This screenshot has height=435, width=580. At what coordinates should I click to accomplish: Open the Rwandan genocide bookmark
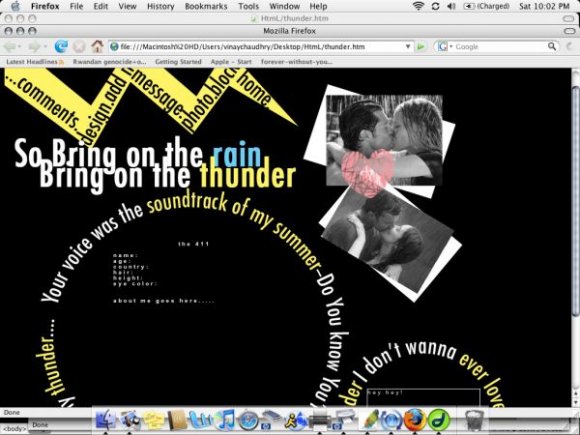pos(109,61)
